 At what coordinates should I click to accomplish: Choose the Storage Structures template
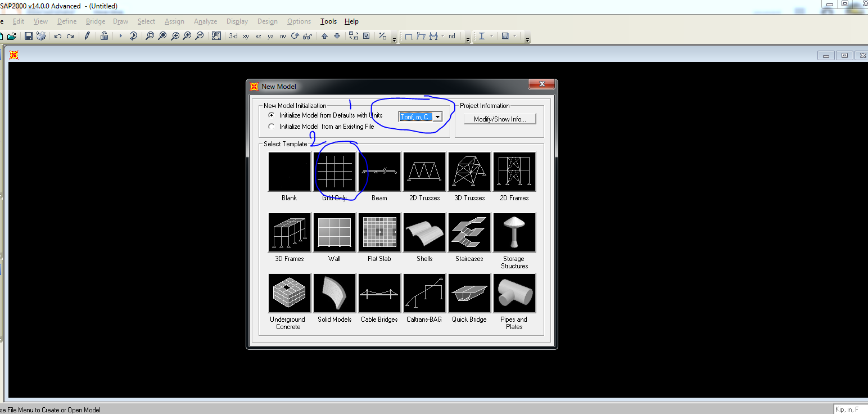pyautogui.click(x=514, y=232)
